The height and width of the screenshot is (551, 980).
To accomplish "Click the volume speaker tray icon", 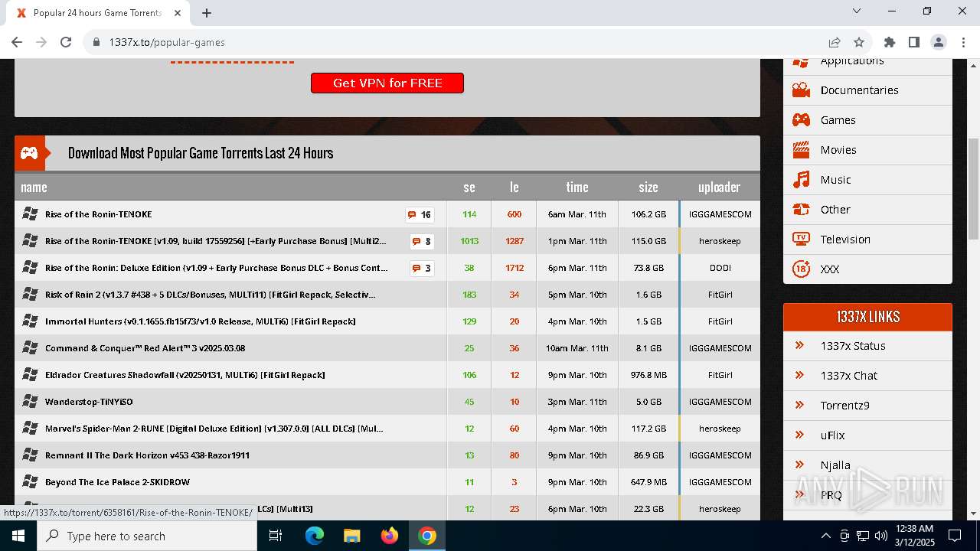I will (881, 536).
